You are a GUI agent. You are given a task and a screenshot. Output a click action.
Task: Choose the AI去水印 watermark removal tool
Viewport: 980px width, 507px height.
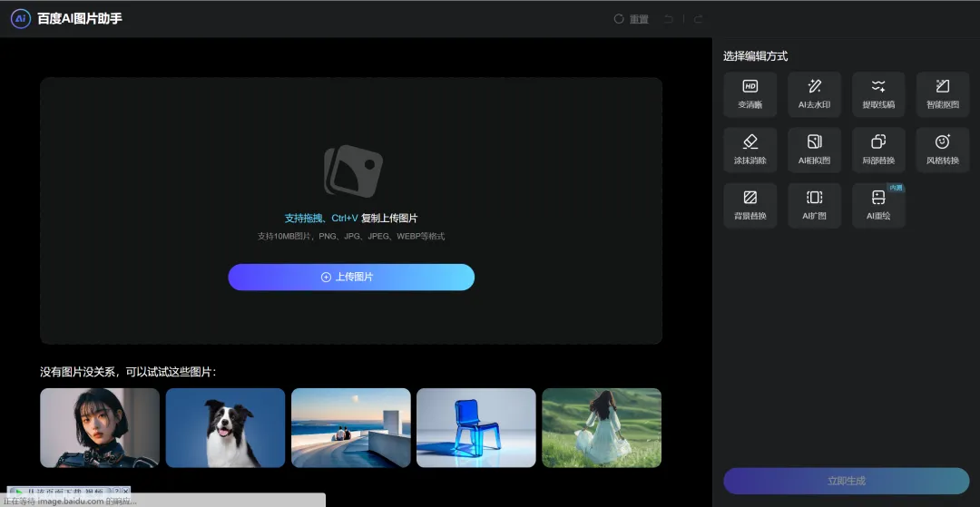click(x=814, y=94)
